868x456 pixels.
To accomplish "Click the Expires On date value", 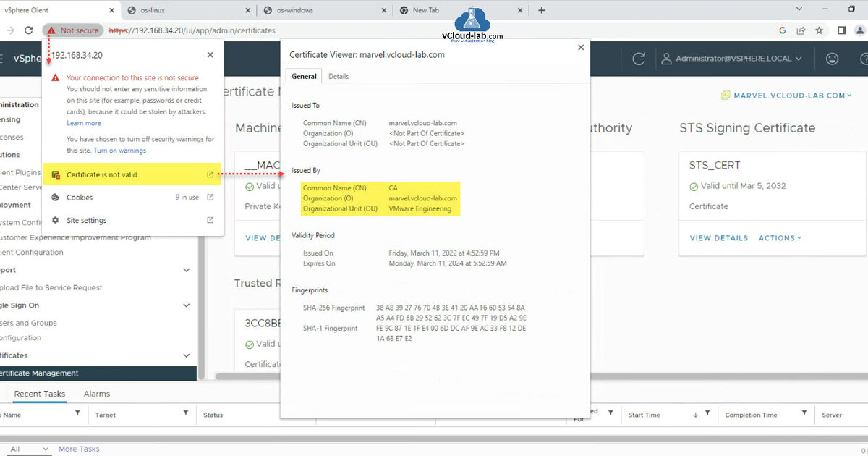I will [x=448, y=263].
